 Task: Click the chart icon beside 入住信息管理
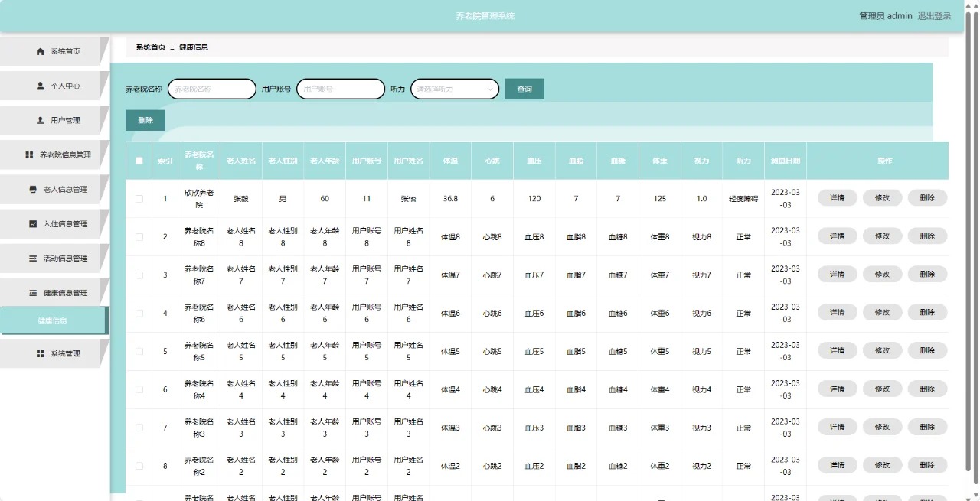(33, 223)
